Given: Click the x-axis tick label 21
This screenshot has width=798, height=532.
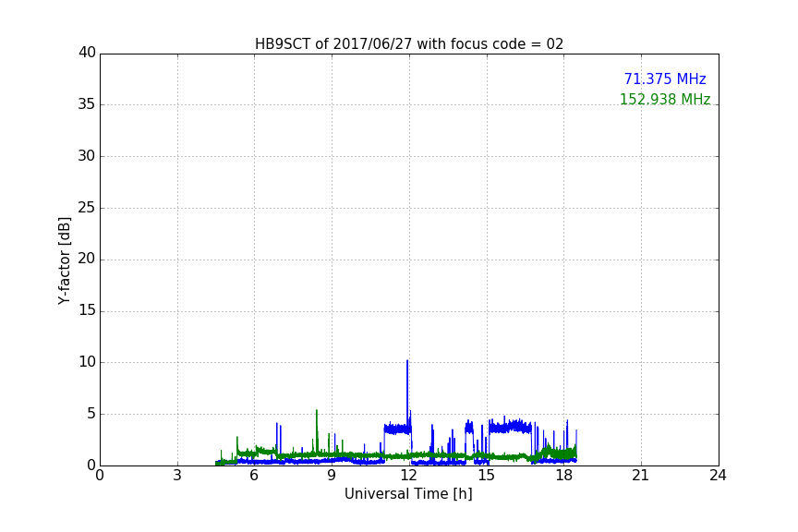Looking at the screenshot, I should (640, 476).
